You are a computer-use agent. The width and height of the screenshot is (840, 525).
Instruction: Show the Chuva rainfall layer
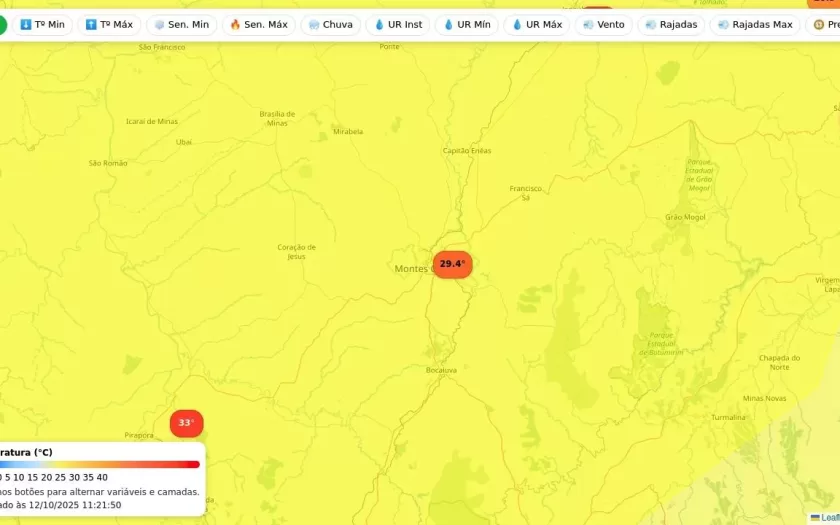pyautogui.click(x=331, y=25)
